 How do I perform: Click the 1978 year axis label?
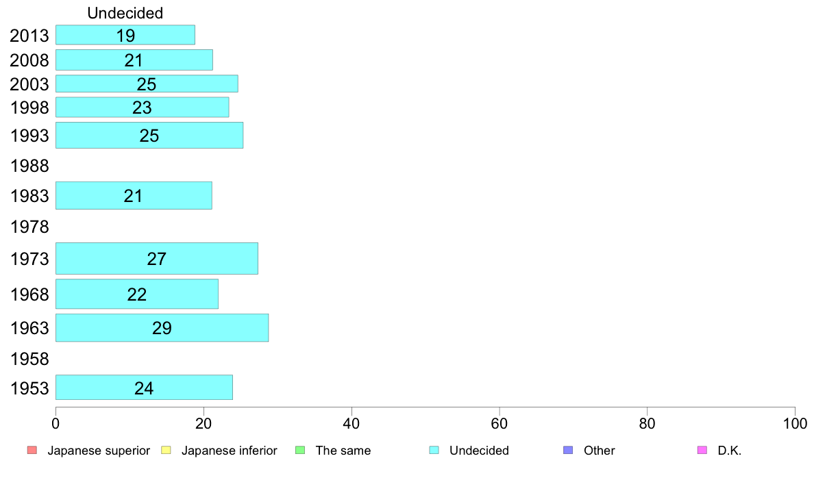pyautogui.click(x=29, y=227)
